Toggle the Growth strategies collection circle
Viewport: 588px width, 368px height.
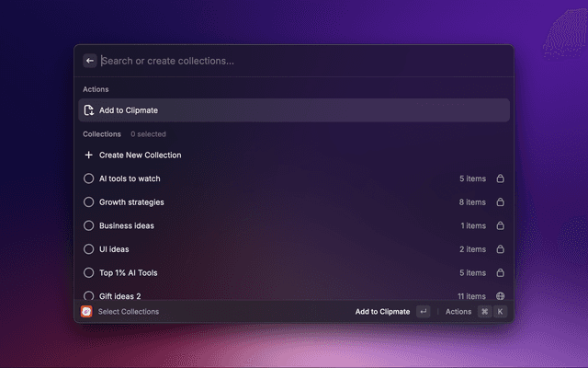point(89,202)
